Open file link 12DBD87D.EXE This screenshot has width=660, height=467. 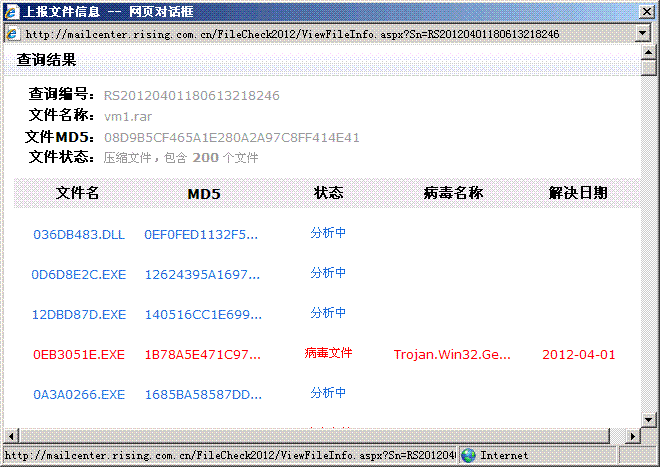[79, 315]
